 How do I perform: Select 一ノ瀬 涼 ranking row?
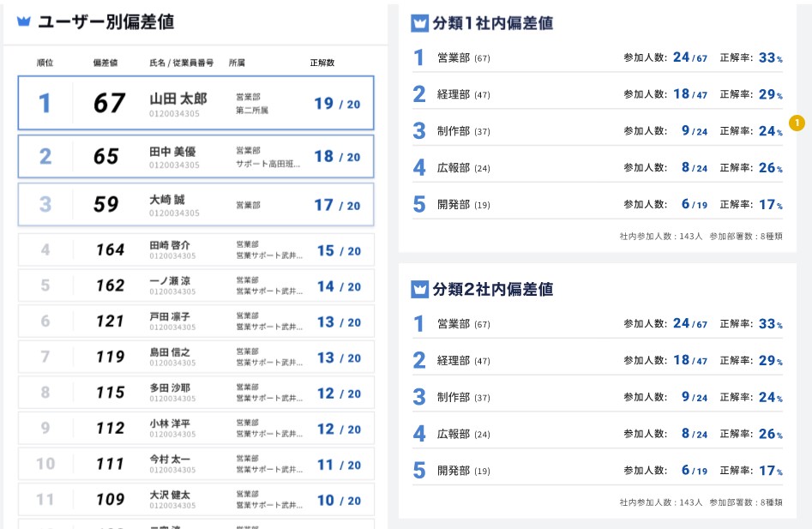(195, 286)
